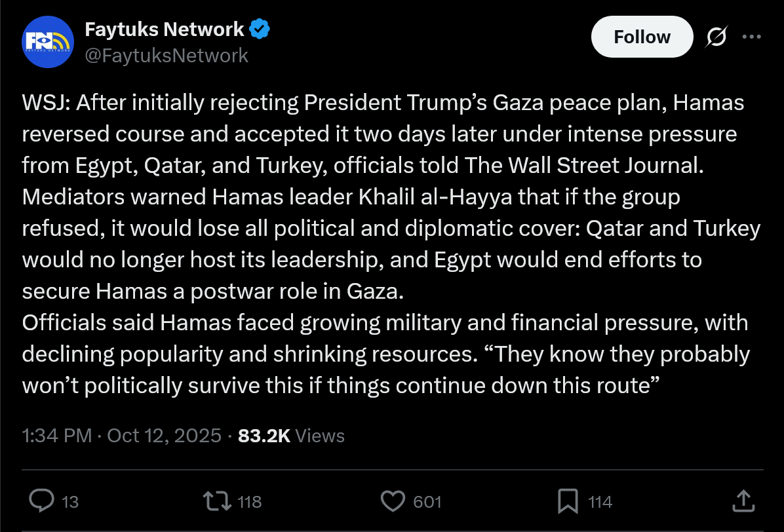Click the Grok explain post icon
Image resolution: width=784 pixels, height=532 pixels.
[716, 38]
